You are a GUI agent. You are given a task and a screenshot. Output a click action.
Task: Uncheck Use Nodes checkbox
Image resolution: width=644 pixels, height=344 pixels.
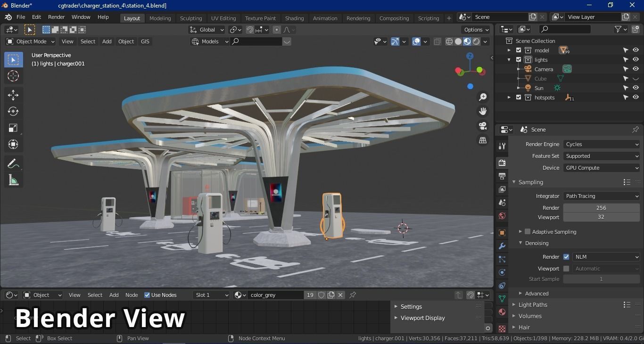click(147, 295)
